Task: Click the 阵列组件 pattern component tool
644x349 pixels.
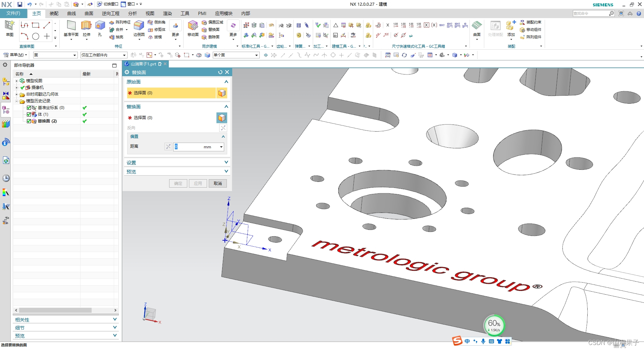Action: tap(531, 37)
